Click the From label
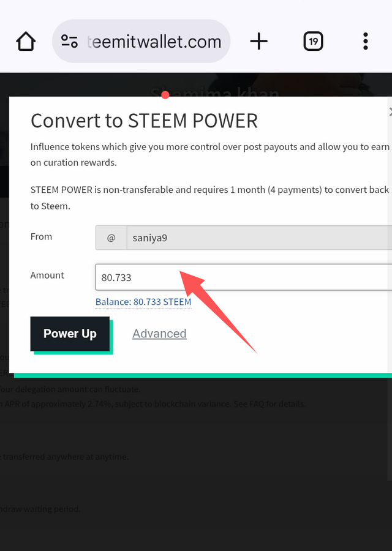Screen dimensions: 392x551 point(41,236)
